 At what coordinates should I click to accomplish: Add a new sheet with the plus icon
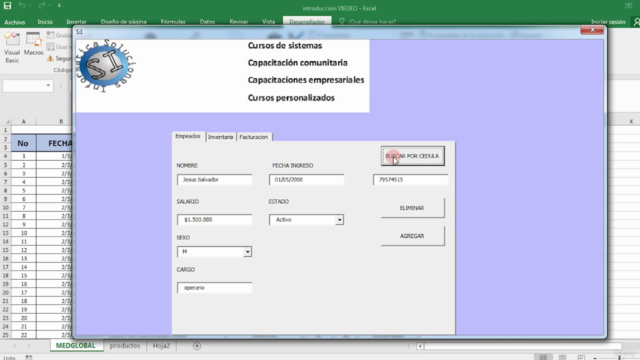(x=197, y=346)
